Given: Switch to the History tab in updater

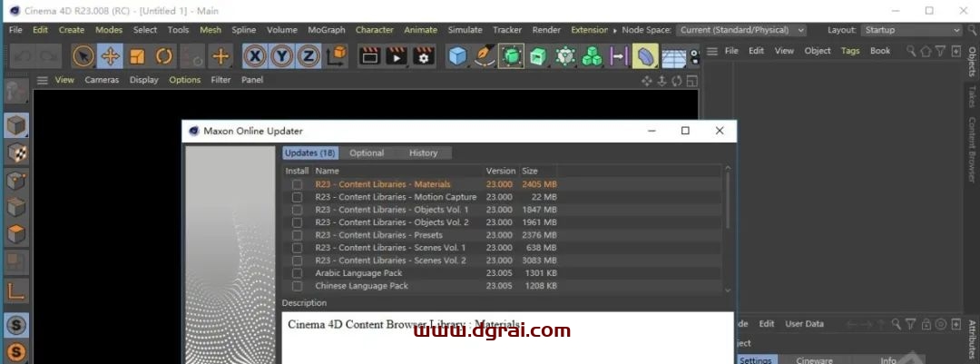Looking at the screenshot, I should (423, 152).
